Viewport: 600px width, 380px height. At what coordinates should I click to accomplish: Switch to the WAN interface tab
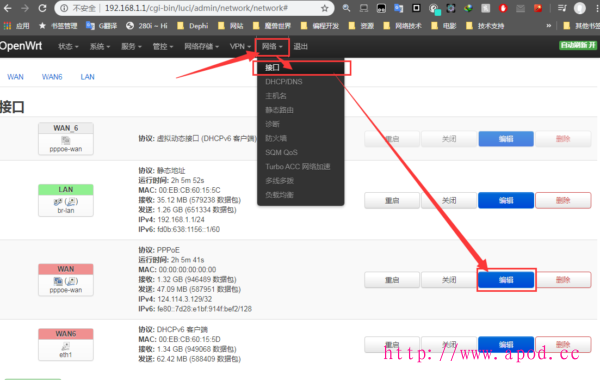click(x=15, y=77)
